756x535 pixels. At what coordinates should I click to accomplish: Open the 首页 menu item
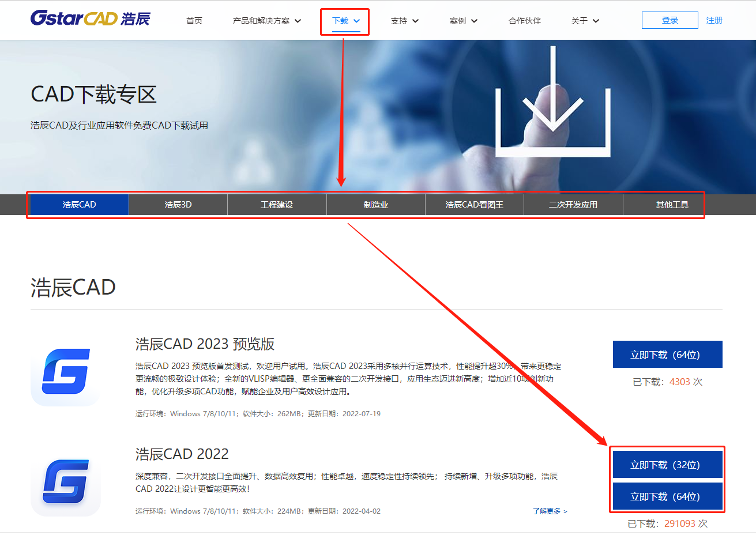pyautogui.click(x=194, y=21)
